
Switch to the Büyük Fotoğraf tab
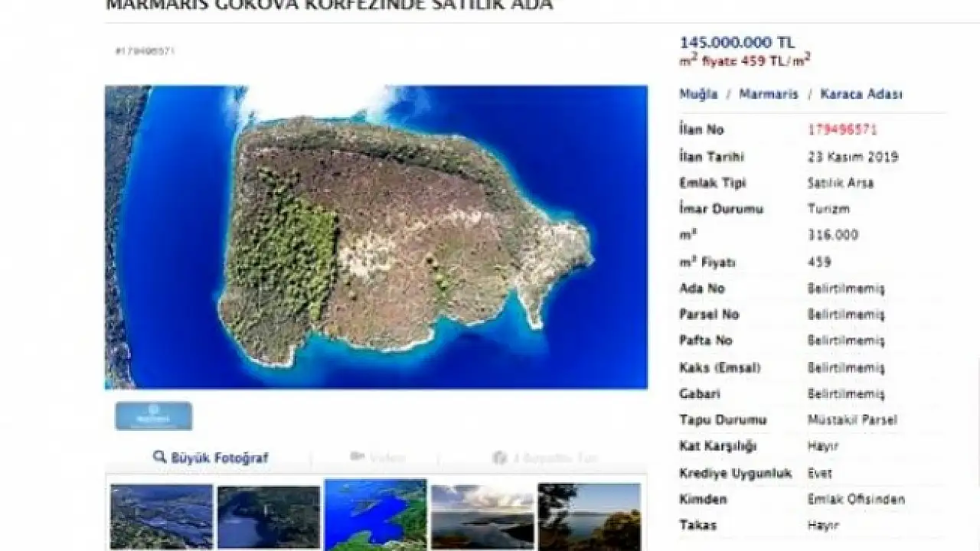(210, 458)
